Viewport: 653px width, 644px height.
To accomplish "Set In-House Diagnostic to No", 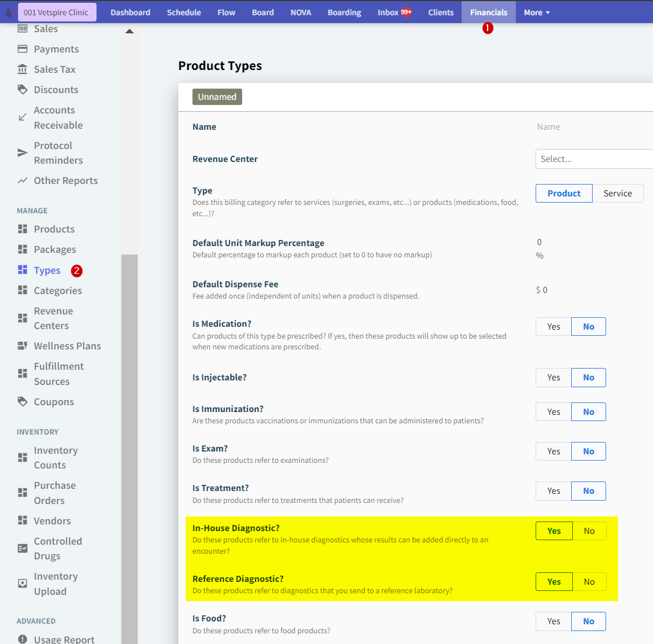I will click(589, 531).
